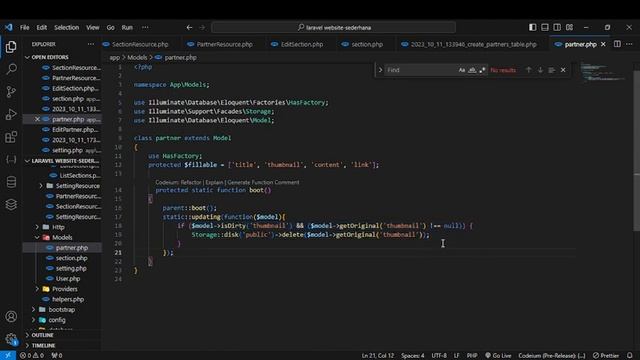Screen dimensions: 640x360
Task: Open the Extensions view
Action: coord(11,137)
